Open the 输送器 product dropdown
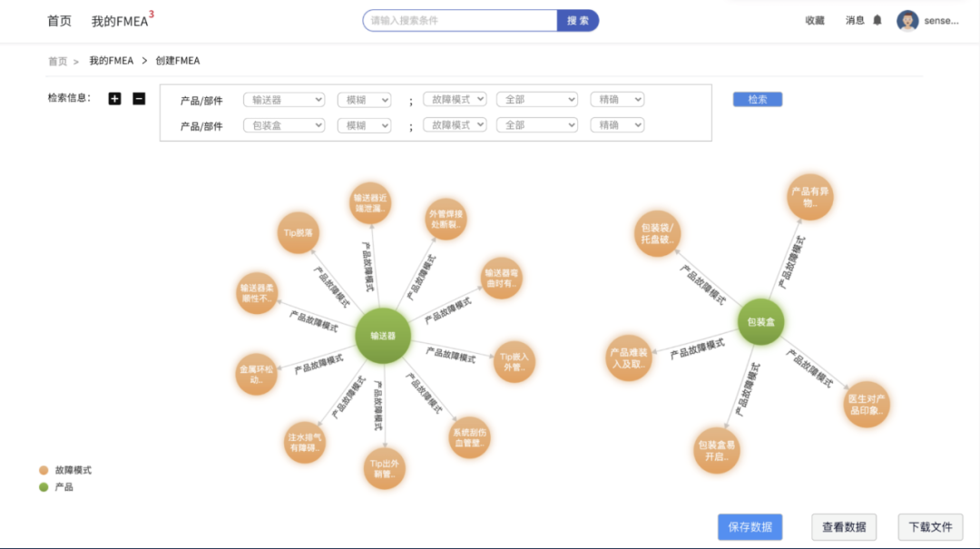The width and height of the screenshot is (980, 549). 284,100
